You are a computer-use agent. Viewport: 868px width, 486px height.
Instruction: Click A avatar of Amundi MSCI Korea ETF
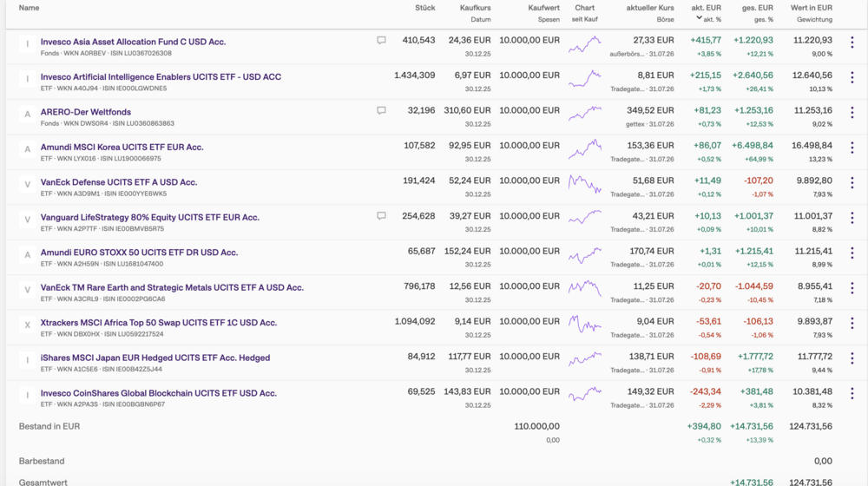click(27, 149)
